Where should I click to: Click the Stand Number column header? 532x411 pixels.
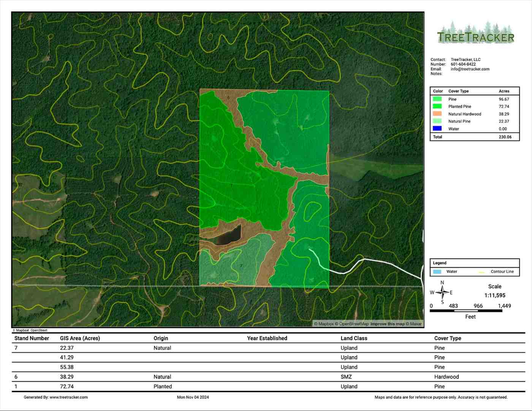point(32,338)
